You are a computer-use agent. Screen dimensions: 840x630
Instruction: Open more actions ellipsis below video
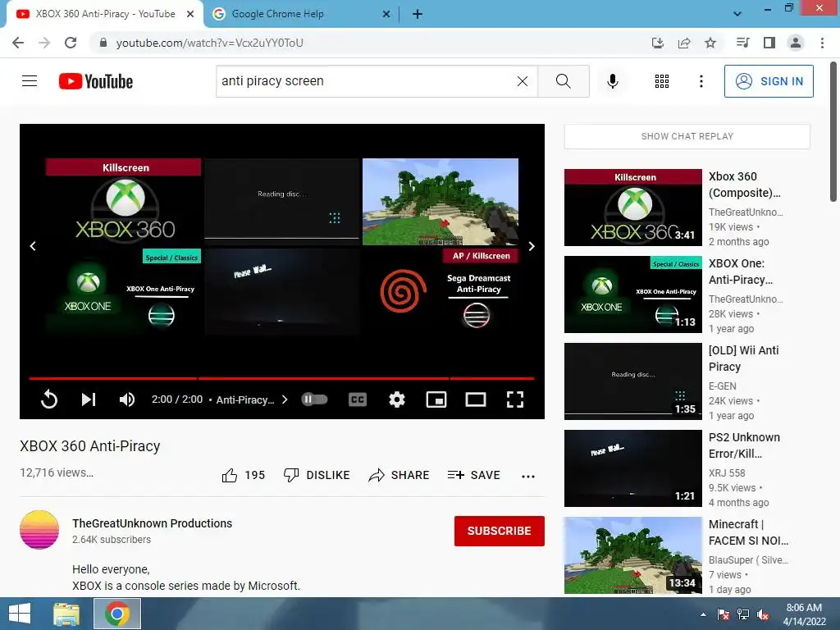528,477
